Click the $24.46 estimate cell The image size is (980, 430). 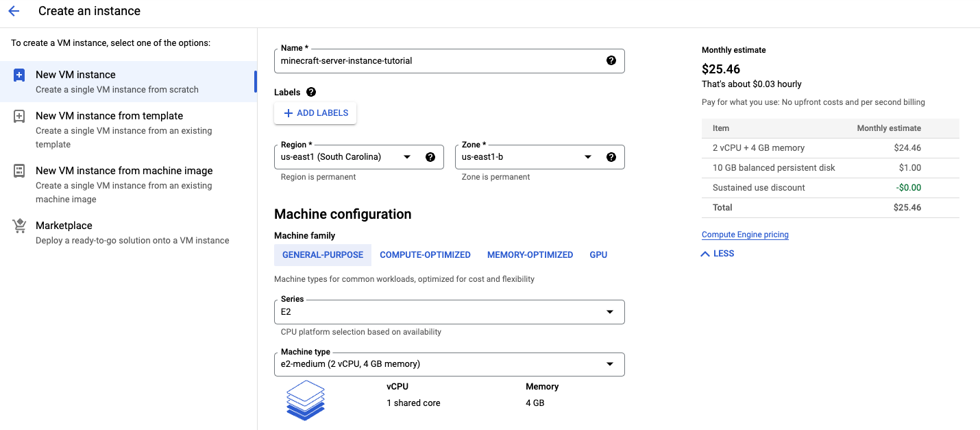(x=907, y=148)
